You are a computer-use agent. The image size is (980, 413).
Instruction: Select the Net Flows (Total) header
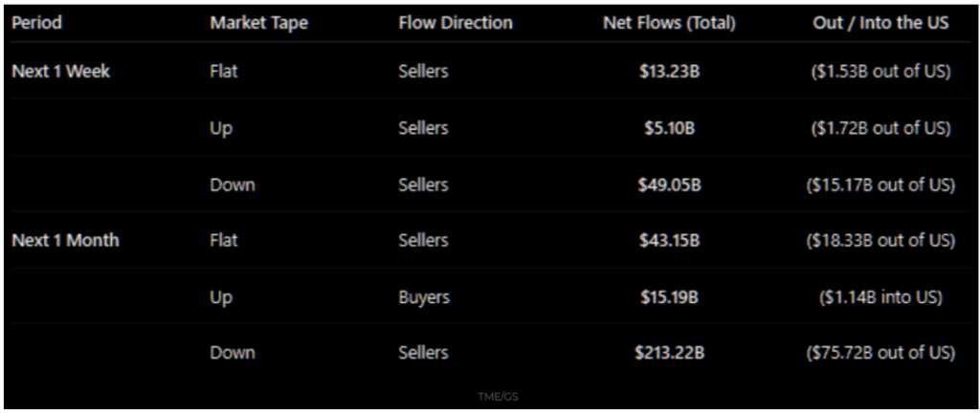pyautogui.click(x=669, y=22)
